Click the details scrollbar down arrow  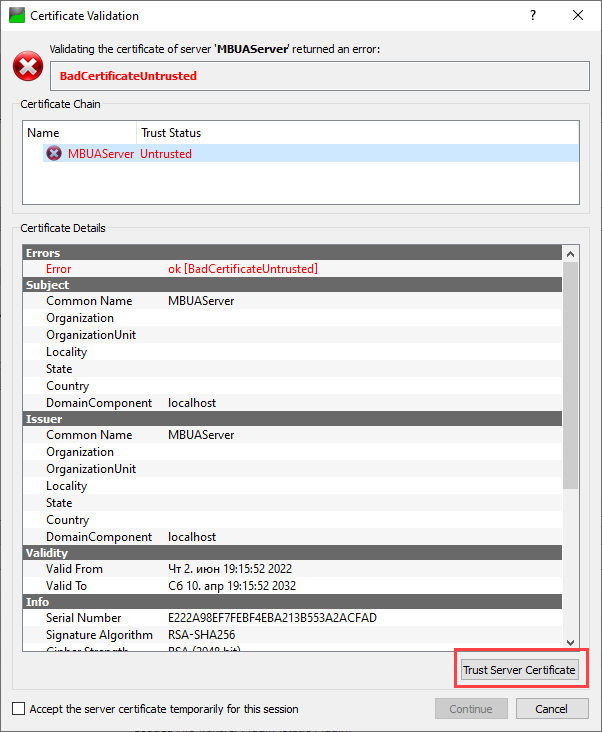pos(571,642)
